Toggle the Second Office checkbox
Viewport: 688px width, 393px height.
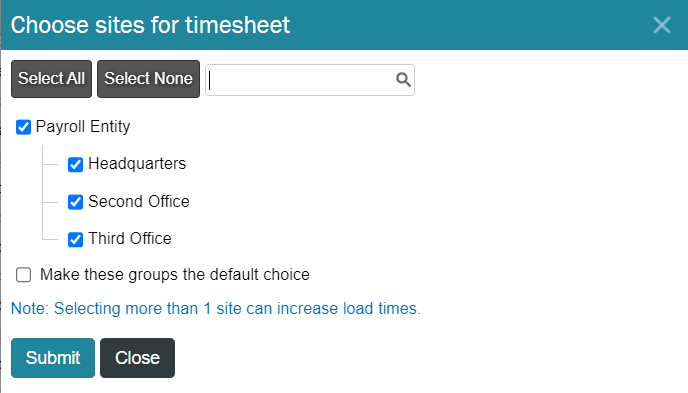75,202
